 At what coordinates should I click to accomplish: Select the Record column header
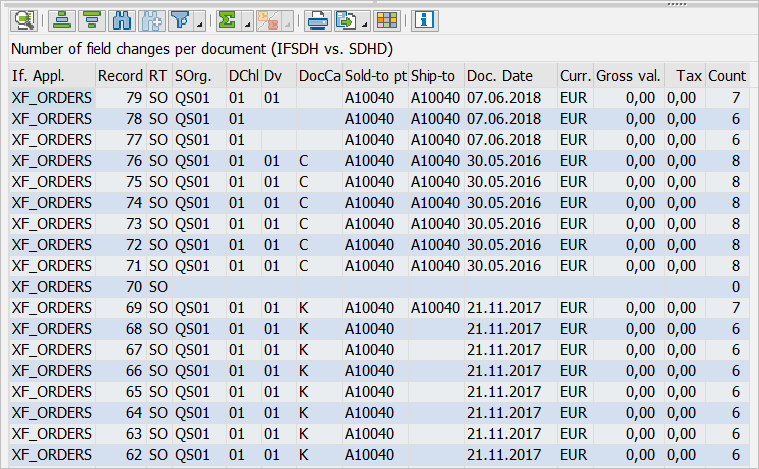point(120,76)
